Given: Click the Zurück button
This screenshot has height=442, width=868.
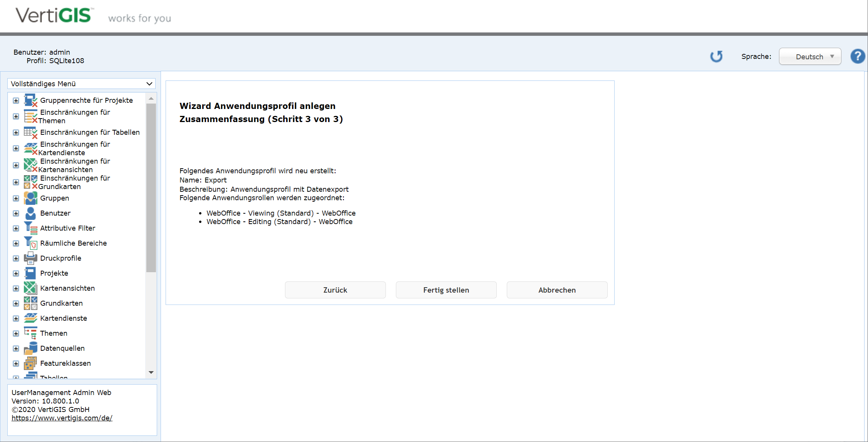Looking at the screenshot, I should click(335, 290).
